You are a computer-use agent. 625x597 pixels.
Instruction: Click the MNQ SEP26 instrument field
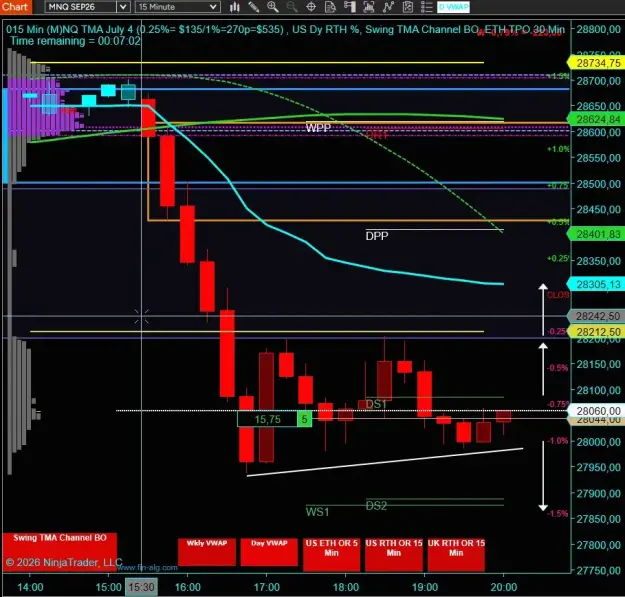point(81,7)
